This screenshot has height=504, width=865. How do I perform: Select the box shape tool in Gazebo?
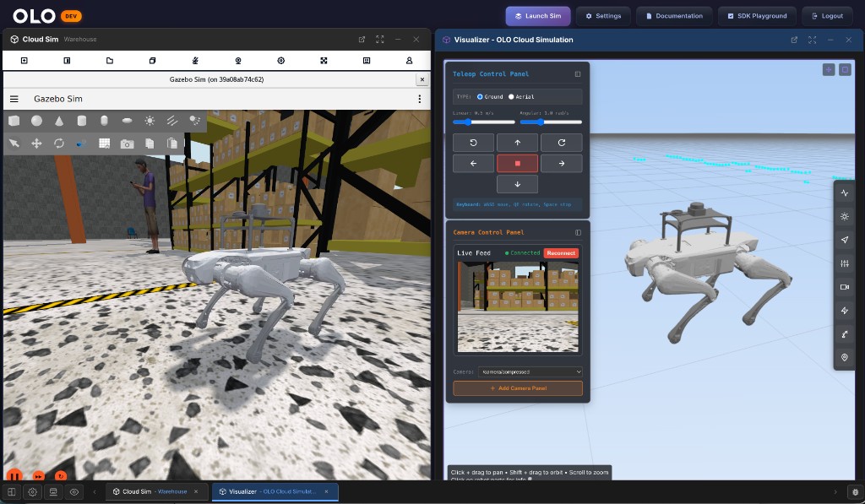coord(14,121)
